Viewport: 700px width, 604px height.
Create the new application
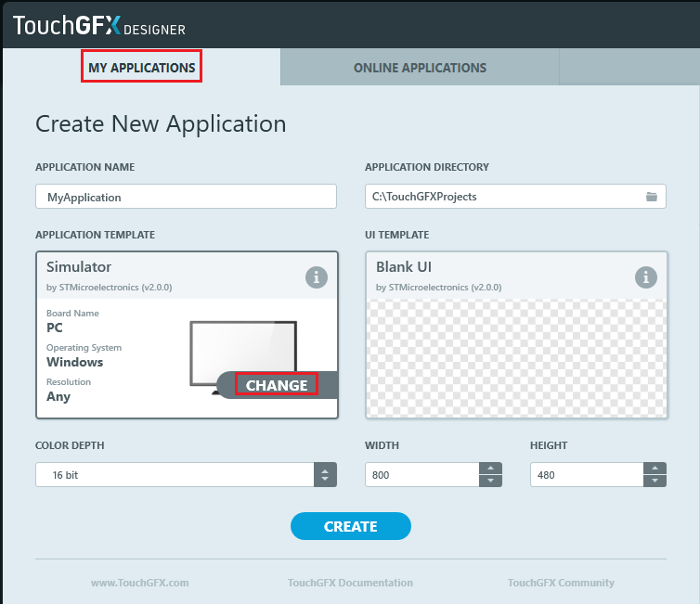pos(350,526)
